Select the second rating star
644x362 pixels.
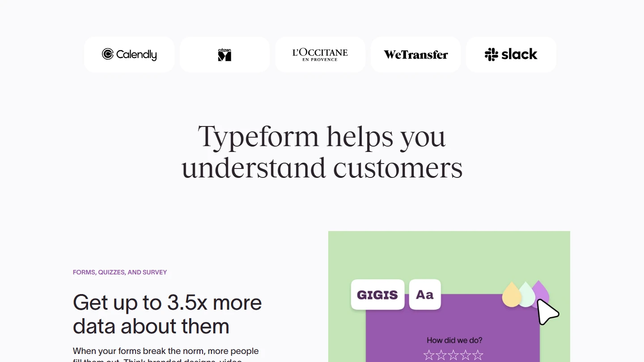coord(441,355)
